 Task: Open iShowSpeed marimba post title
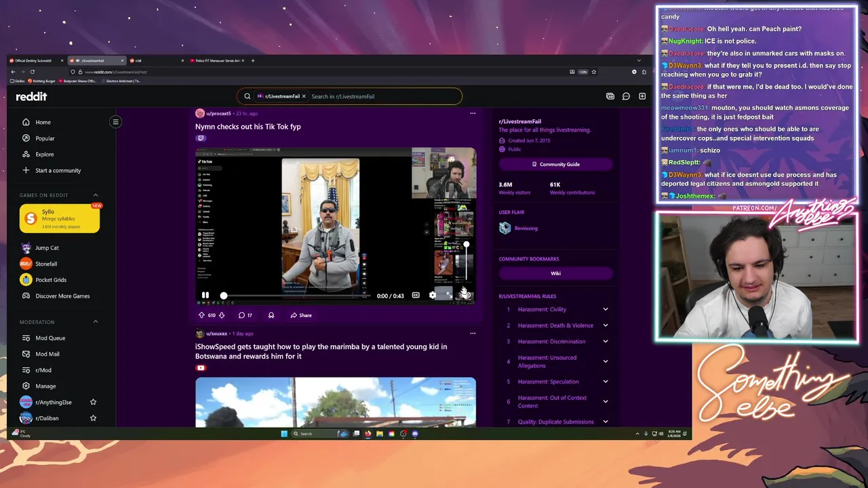pyautogui.click(x=321, y=351)
